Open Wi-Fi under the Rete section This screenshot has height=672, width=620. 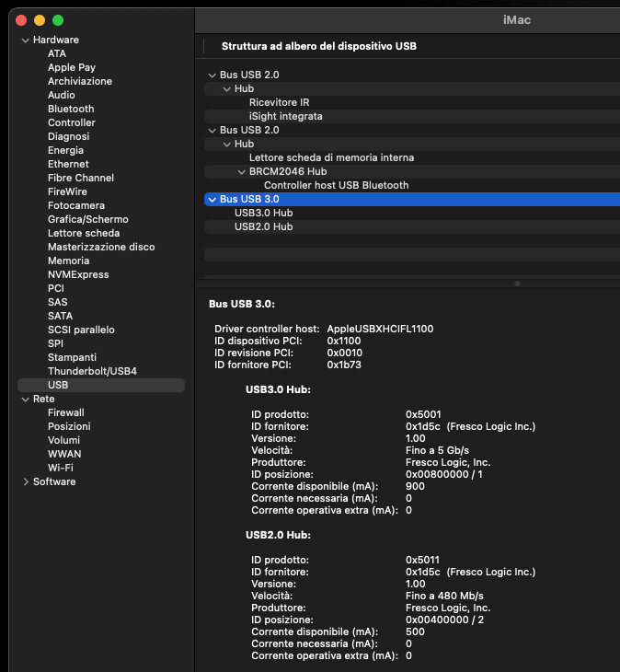[61, 468]
